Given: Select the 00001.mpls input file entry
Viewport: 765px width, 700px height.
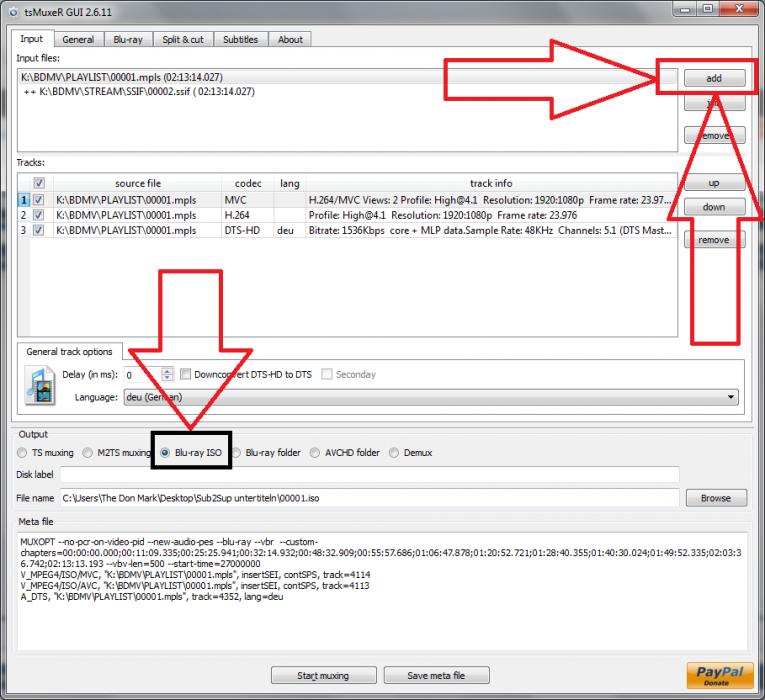Looking at the screenshot, I should tap(347, 77).
